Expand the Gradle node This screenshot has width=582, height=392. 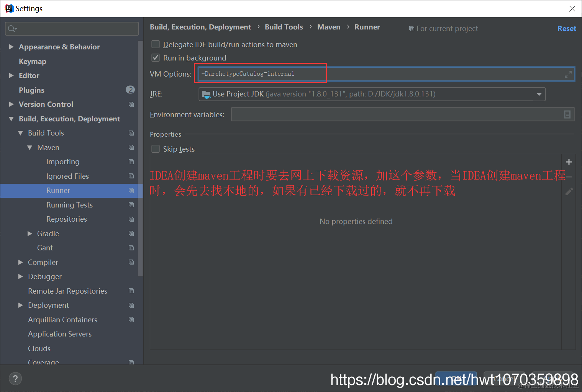(x=30, y=234)
